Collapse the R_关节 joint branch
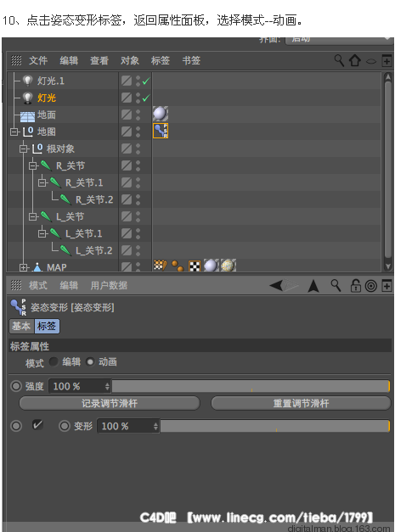The width and height of the screenshot is (395, 532). click(x=32, y=165)
